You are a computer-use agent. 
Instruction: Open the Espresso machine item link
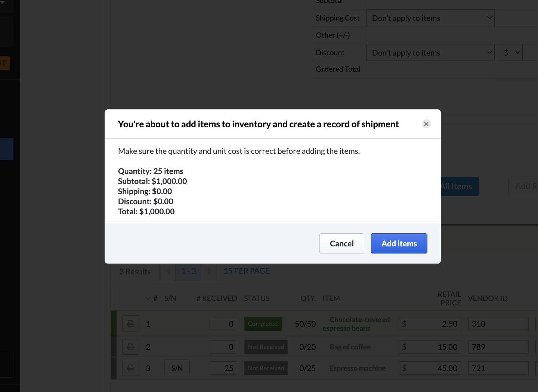tap(357, 368)
